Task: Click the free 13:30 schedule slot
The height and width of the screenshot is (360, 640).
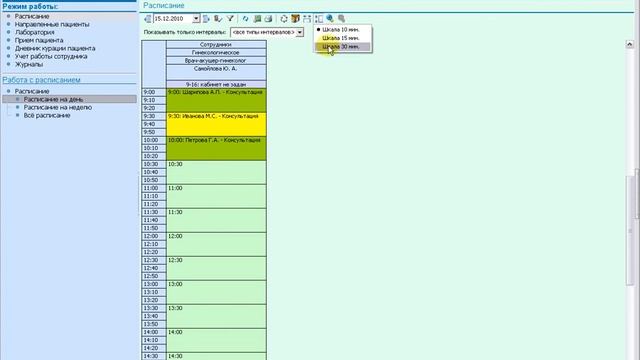Action: [216, 316]
